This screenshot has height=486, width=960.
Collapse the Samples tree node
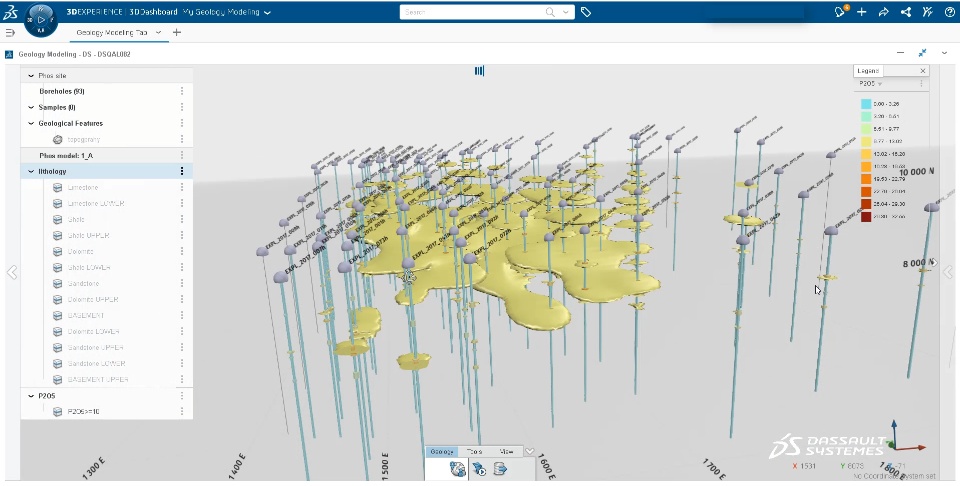pos(31,107)
